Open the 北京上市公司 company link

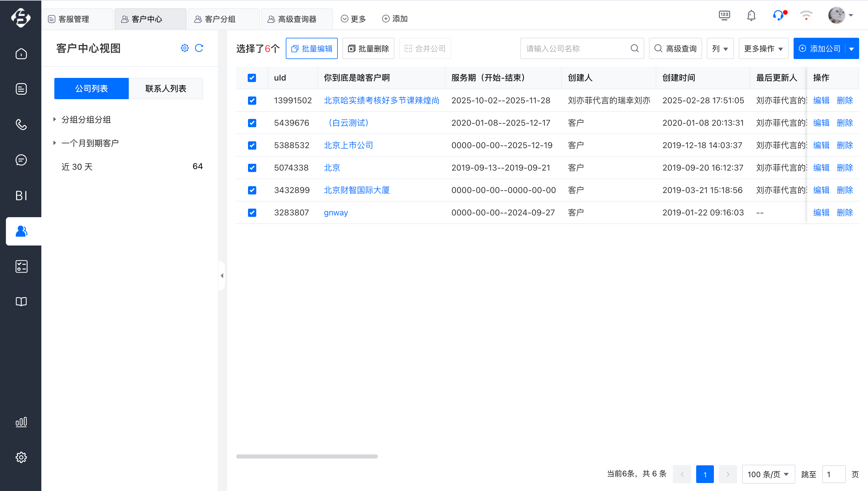[x=348, y=145]
